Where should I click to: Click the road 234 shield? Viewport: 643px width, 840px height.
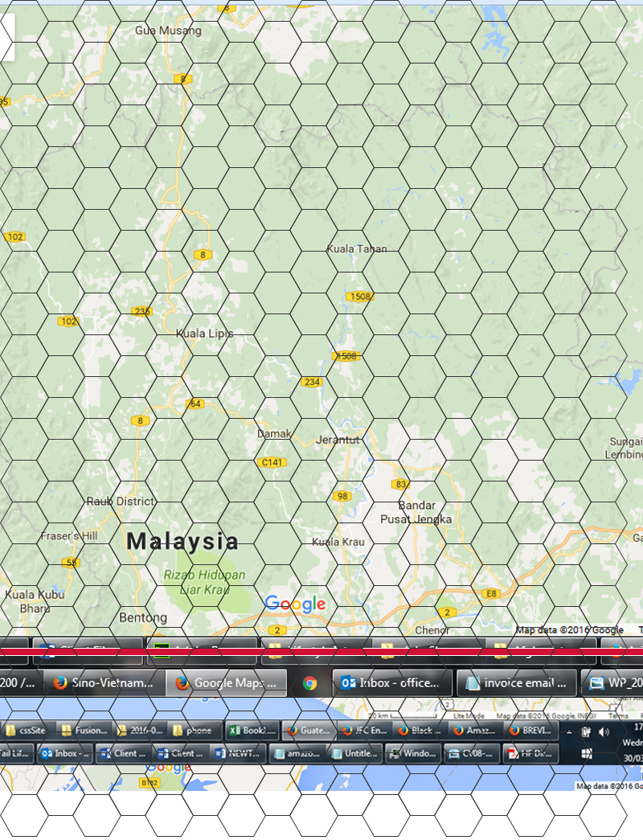[312, 382]
